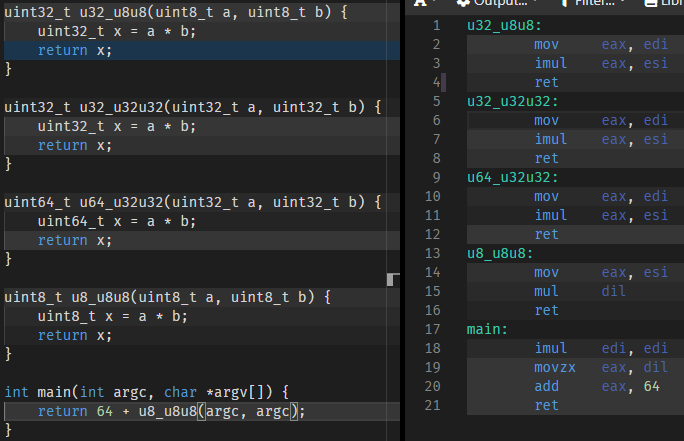This screenshot has width=684, height=441.
Task: Click 'imul eax, esi' on assembly line 11
Action: click(601, 215)
